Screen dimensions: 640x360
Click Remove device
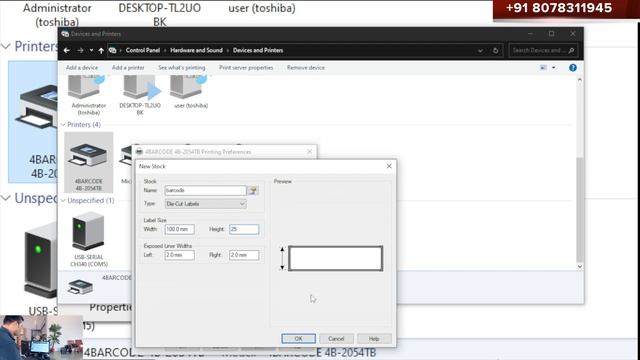[x=306, y=68]
